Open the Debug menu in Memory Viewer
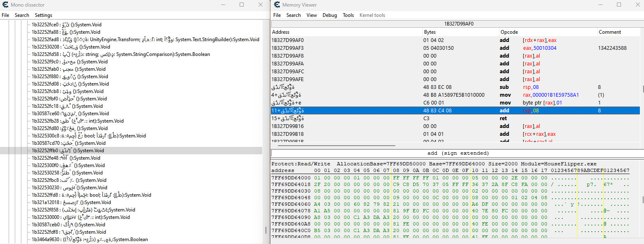This screenshot has width=644, height=244. [x=330, y=15]
